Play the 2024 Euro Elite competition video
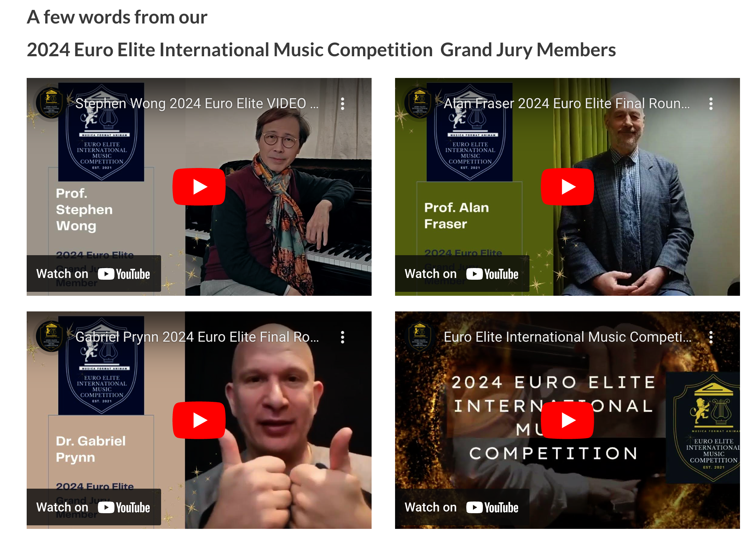The height and width of the screenshot is (536, 756). 568,420
